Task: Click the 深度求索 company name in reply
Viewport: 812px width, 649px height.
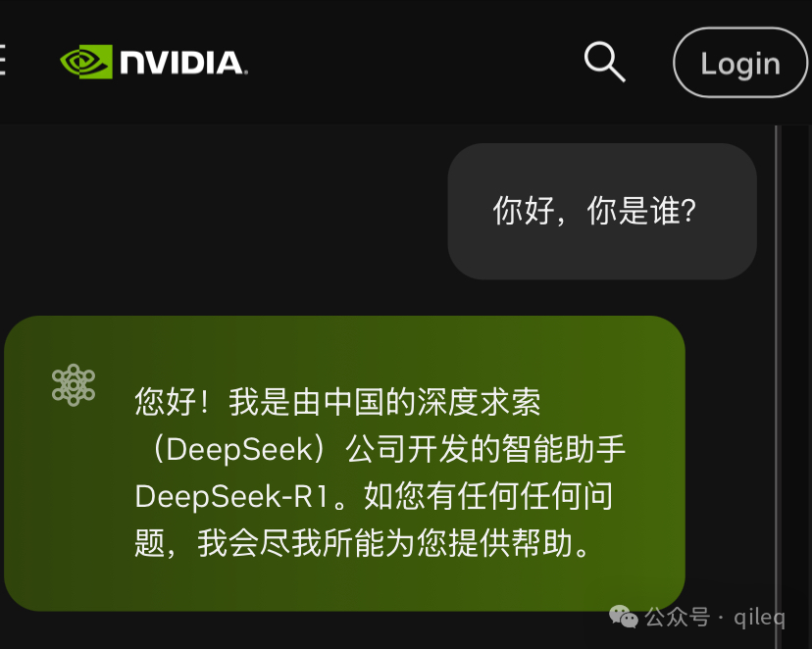Action: tap(479, 402)
